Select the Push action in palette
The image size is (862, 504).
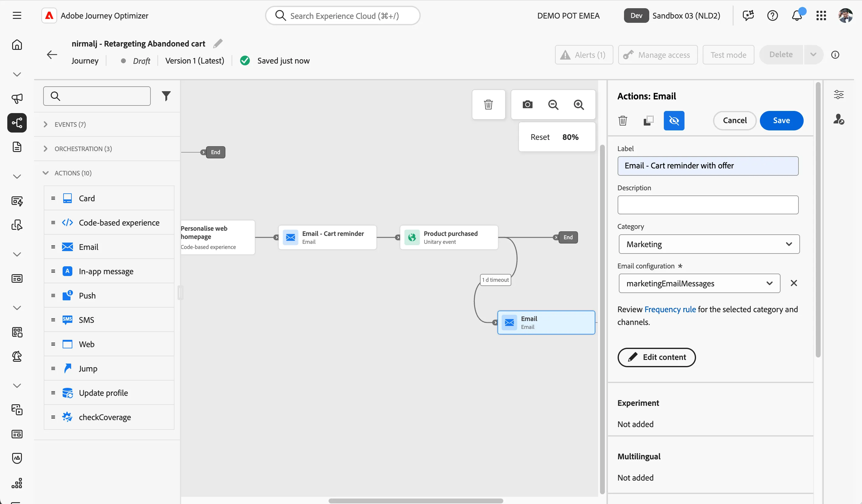coord(109,296)
